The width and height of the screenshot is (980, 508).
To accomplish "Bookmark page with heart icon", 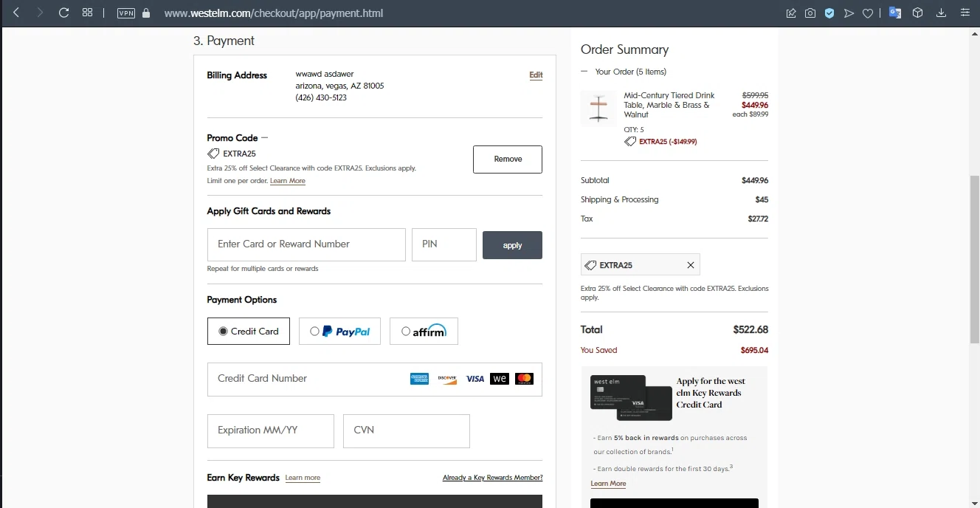I will tap(868, 13).
